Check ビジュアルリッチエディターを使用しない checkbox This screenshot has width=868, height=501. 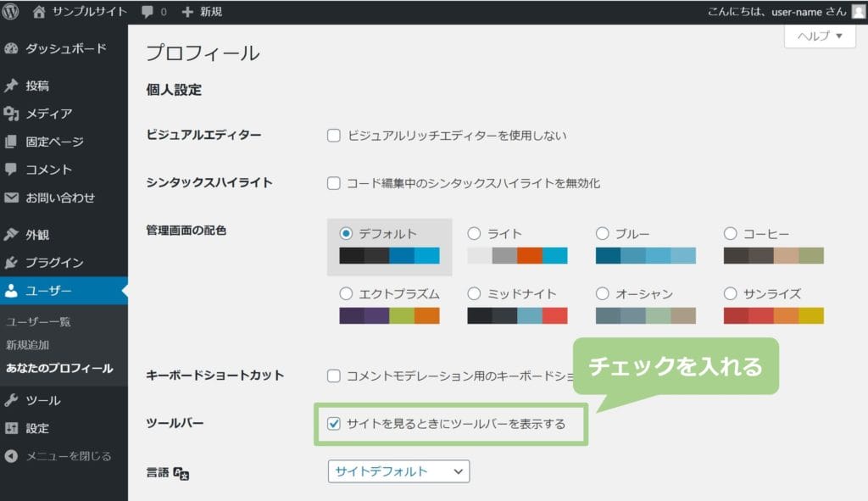tap(334, 135)
